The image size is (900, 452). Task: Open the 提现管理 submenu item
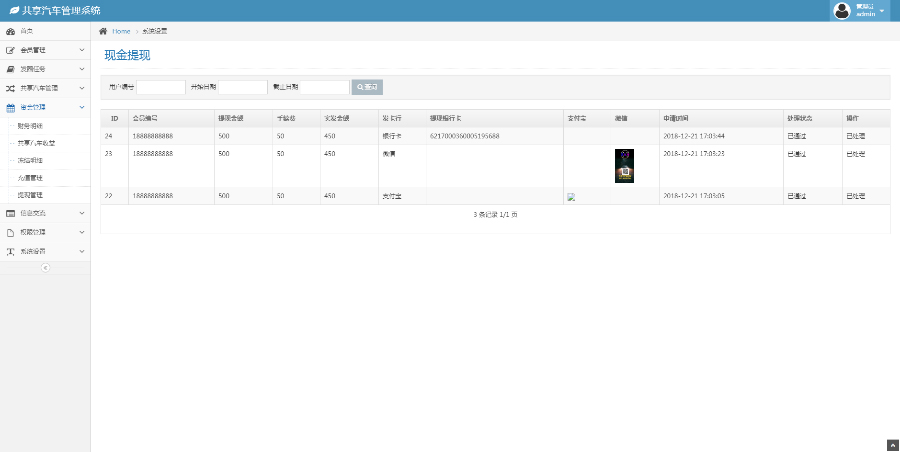click(x=31, y=194)
